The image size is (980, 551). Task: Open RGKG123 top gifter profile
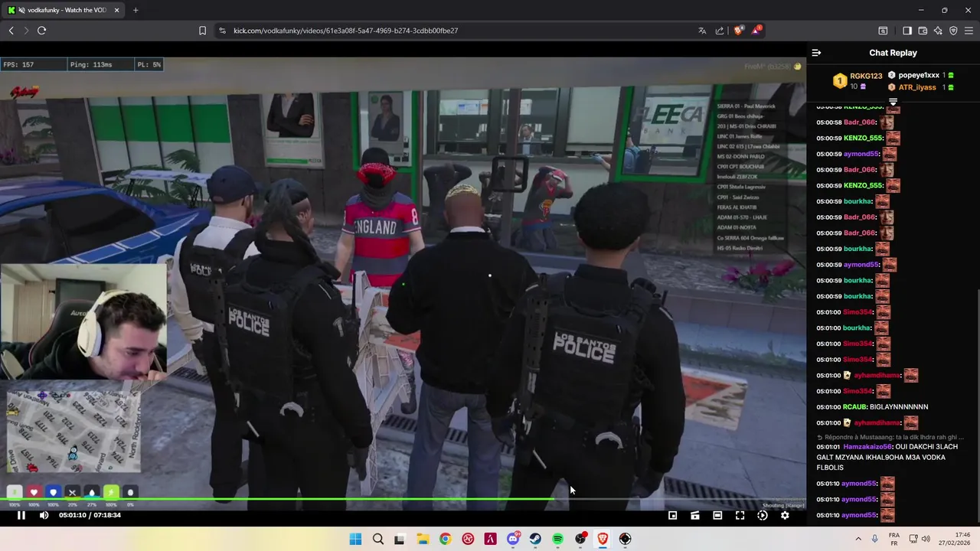[866, 76]
